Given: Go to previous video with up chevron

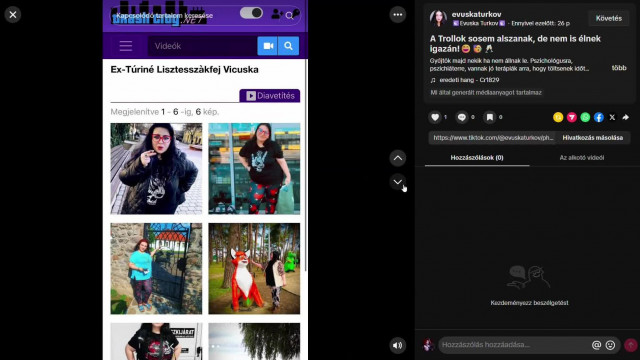Looking at the screenshot, I should tap(398, 158).
